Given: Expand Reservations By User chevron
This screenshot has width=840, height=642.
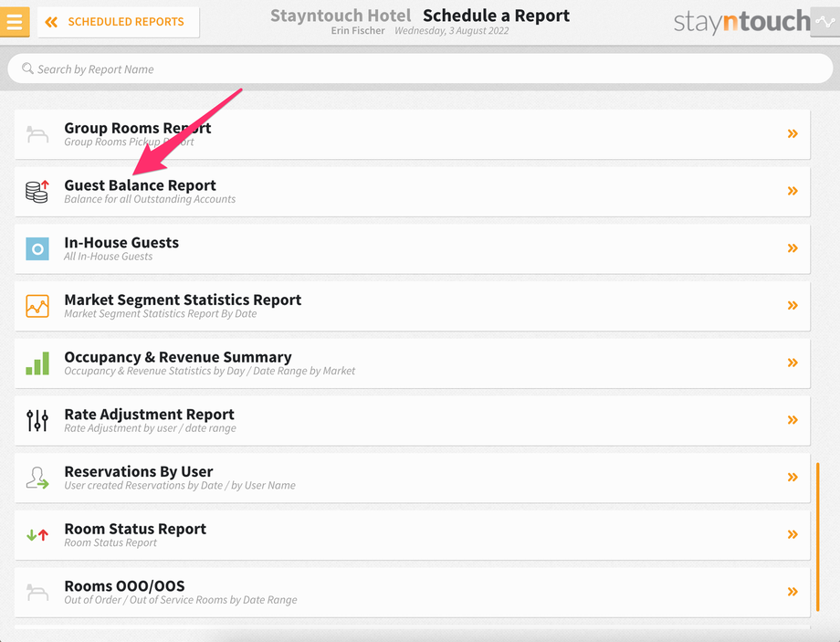Looking at the screenshot, I should 793,477.
